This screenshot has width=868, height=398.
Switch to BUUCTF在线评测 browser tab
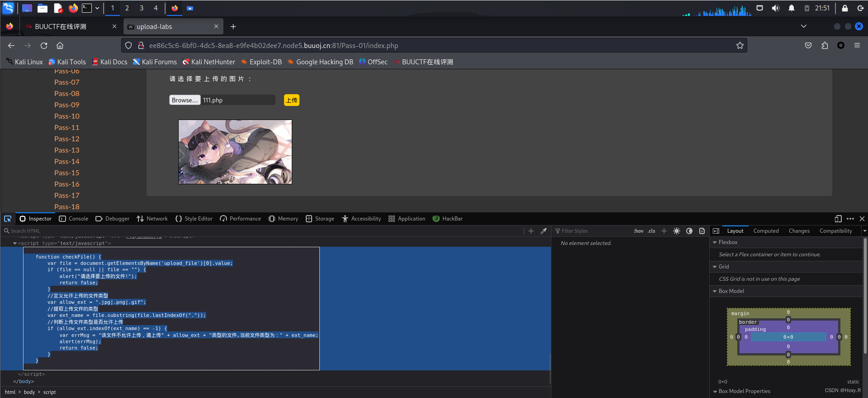71,27
